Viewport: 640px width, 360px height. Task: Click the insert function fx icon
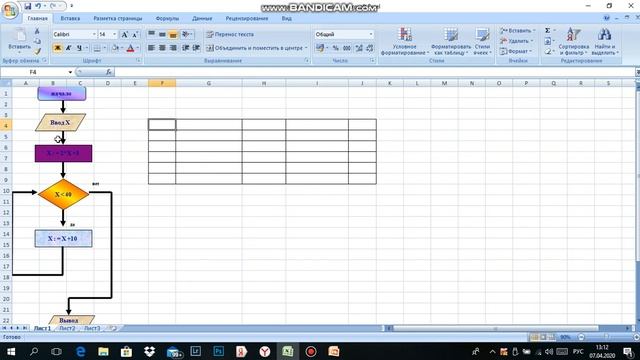click(x=109, y=72)
